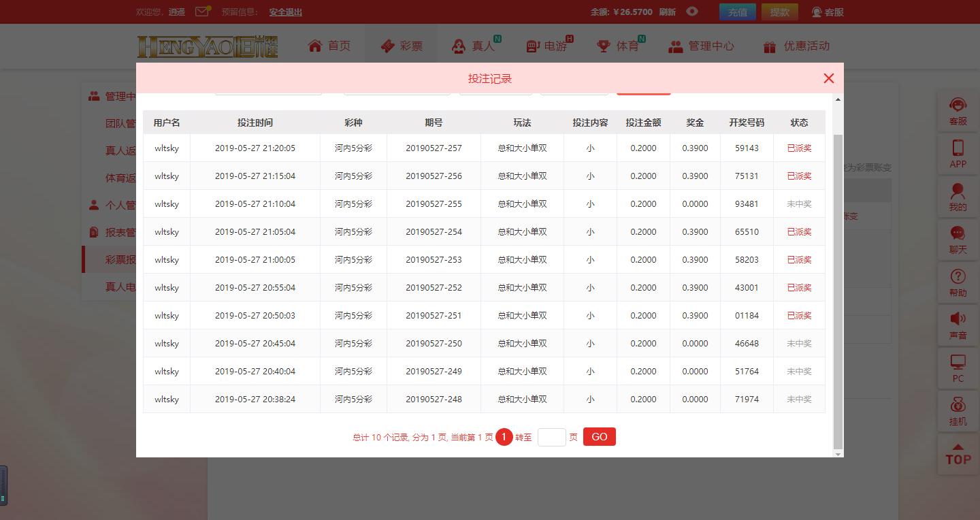The image size is (980, 520).
Task: Click the balance amount ¥26.5700
Action: click(x=632, y=12)
